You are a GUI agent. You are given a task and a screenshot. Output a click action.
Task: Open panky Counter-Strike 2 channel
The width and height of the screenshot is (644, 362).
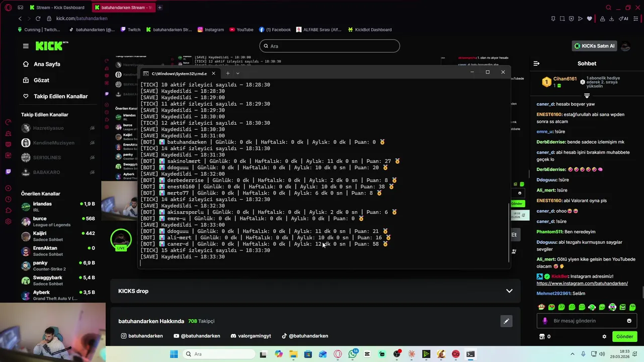click(x=58, y=265)
